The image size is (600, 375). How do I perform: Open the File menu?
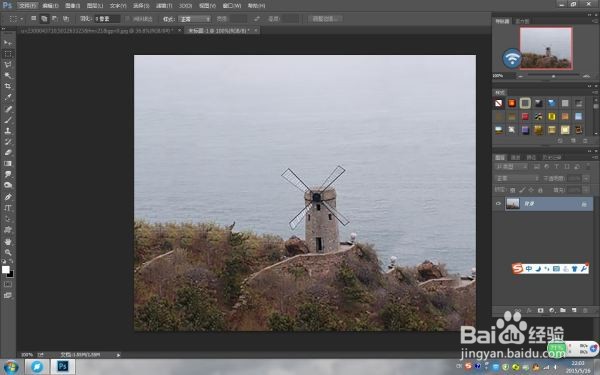[x=28, y=6]
